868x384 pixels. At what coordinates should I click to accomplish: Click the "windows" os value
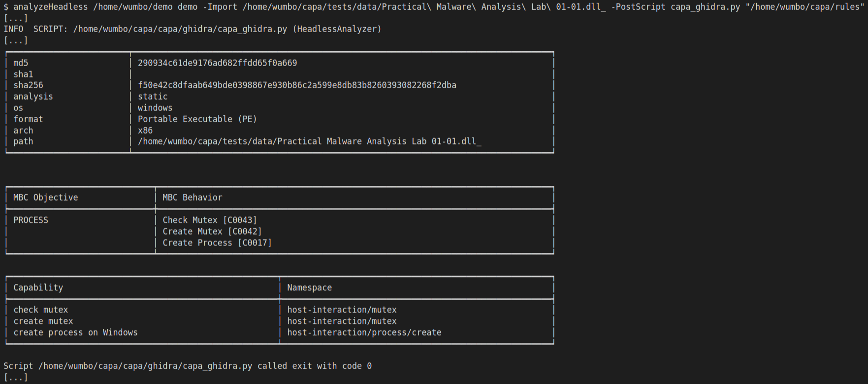click(x=155, y=108)
